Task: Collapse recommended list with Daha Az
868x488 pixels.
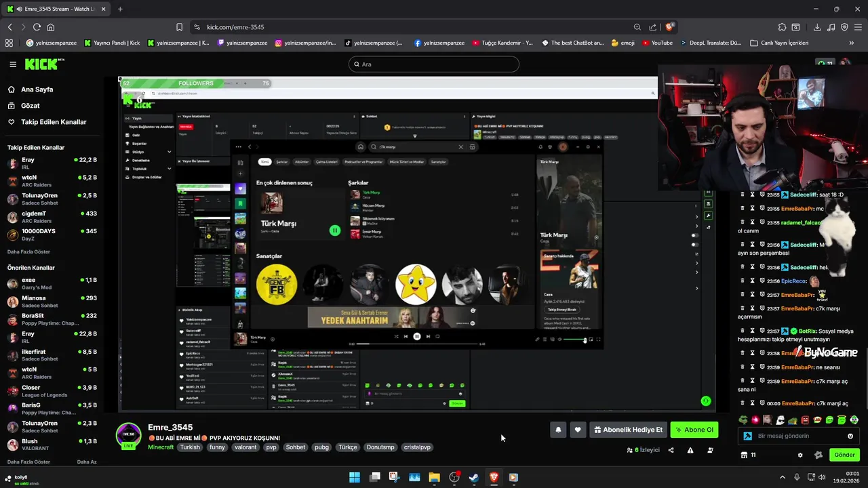Action: coord(87,462)
